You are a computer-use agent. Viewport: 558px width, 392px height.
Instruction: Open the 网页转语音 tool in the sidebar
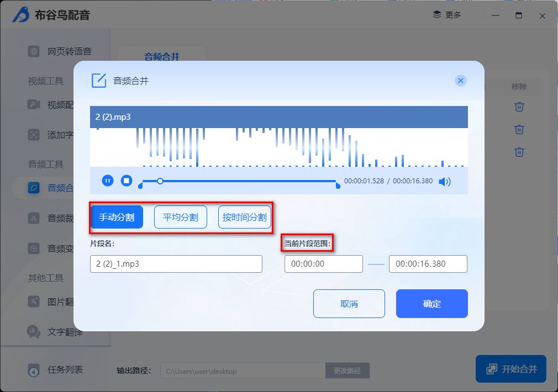(x=56, y=51)
